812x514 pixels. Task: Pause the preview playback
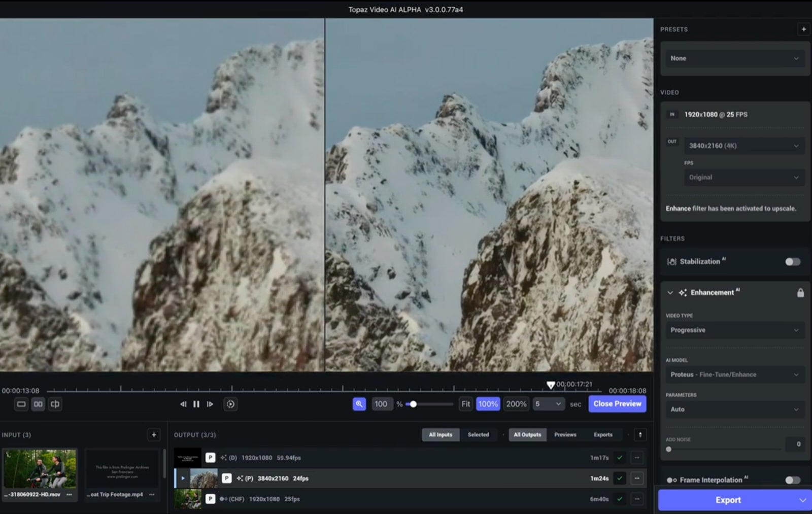[196, 404]
